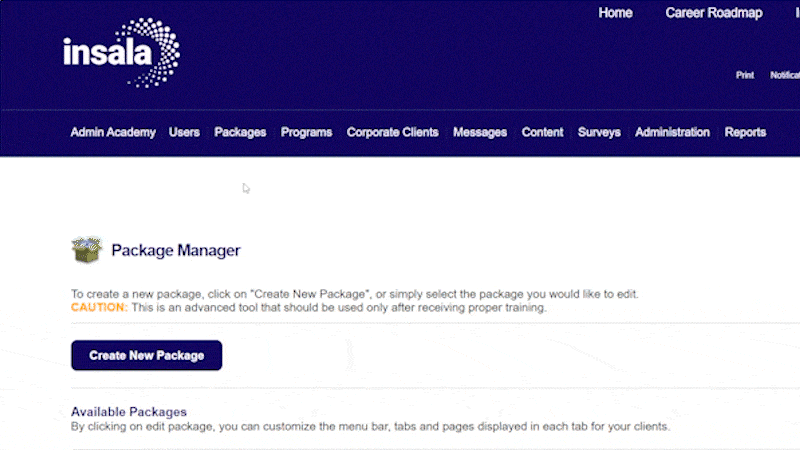Click the "By clicking on edit package" description text

coord(370,427)
